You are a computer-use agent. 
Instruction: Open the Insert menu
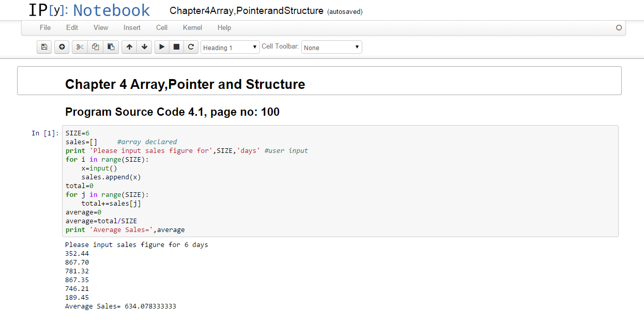132,27
